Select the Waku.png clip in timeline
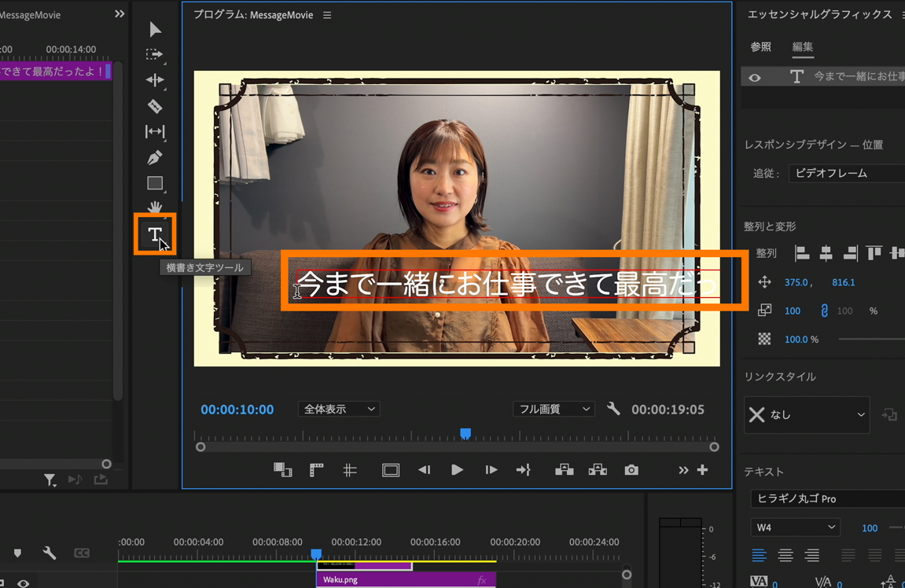The image size is (905, 588). pyautogui.click(x=406, y=580)
